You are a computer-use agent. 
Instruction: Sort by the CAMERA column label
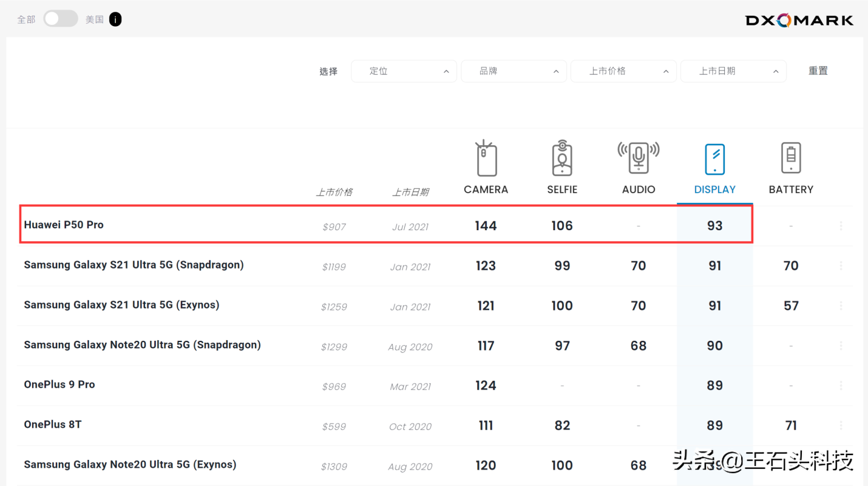click(486, 190)
